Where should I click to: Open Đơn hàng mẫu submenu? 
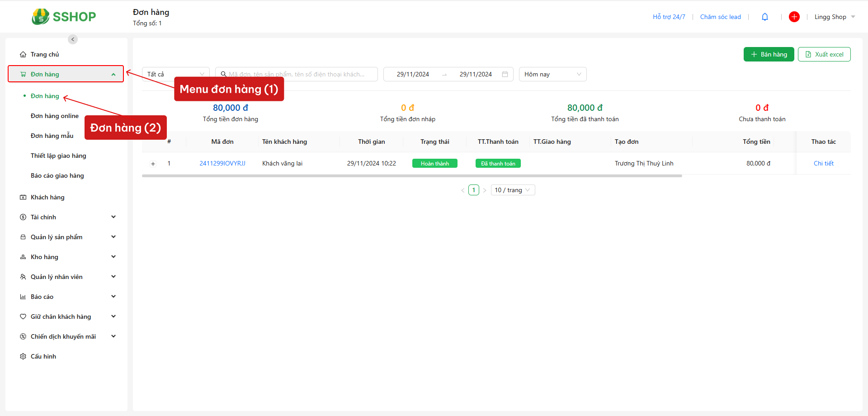[52, 136]
